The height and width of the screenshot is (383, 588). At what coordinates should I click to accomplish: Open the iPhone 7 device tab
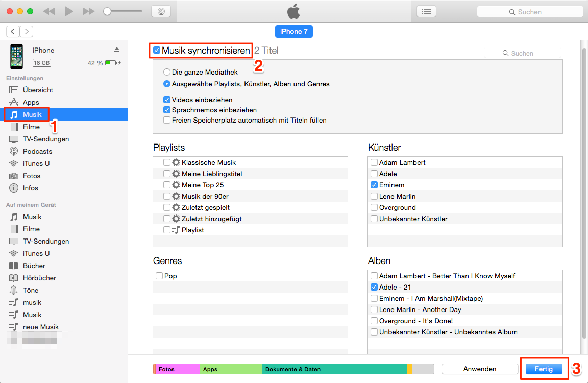coord(294,31)
